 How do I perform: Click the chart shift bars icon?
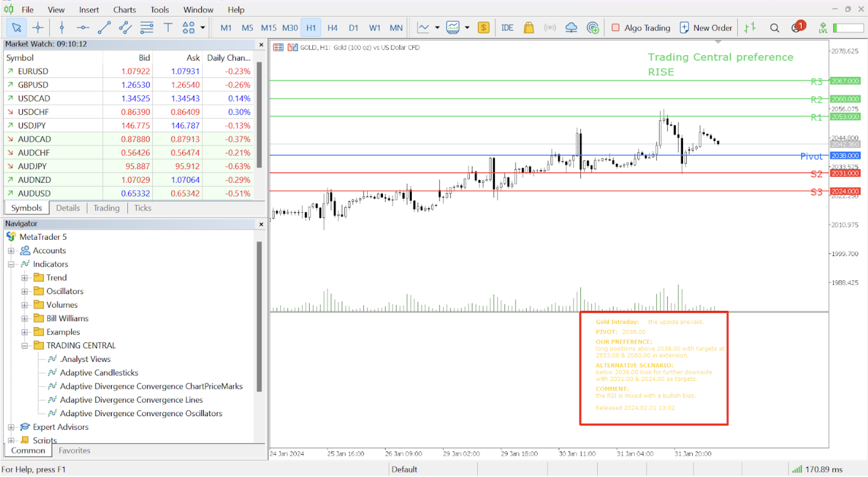click(x=750, y=28)
